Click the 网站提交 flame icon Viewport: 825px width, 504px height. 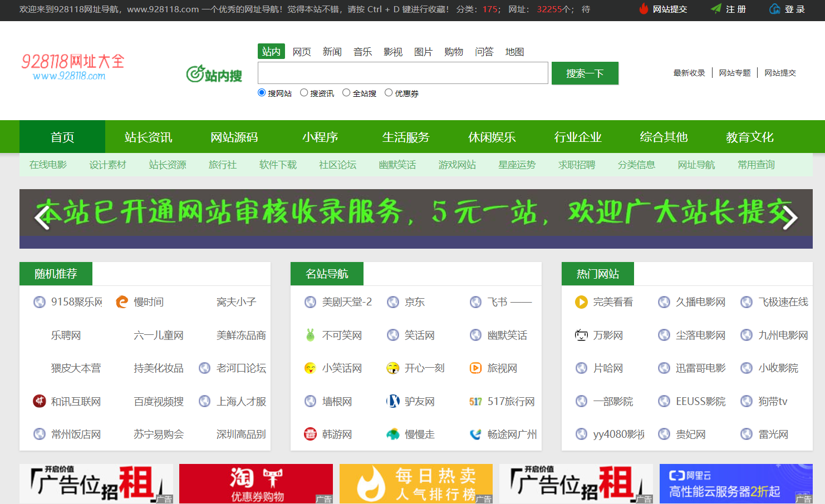644,9
